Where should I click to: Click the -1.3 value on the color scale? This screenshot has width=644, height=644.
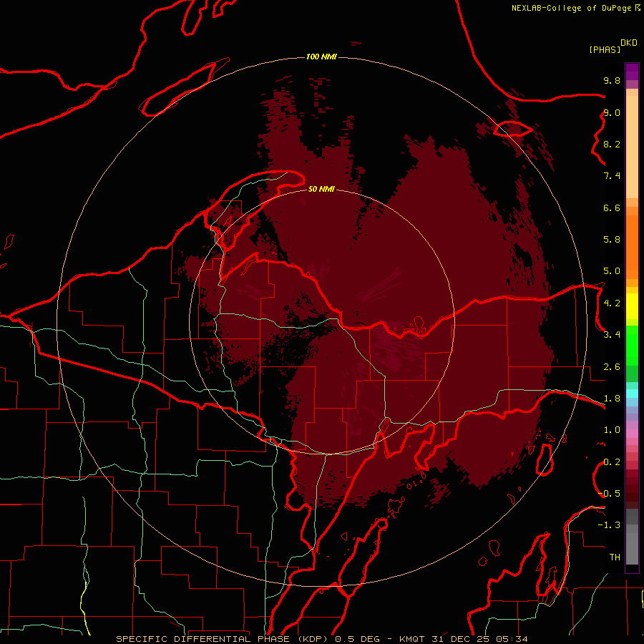click(x=610, y=525)
